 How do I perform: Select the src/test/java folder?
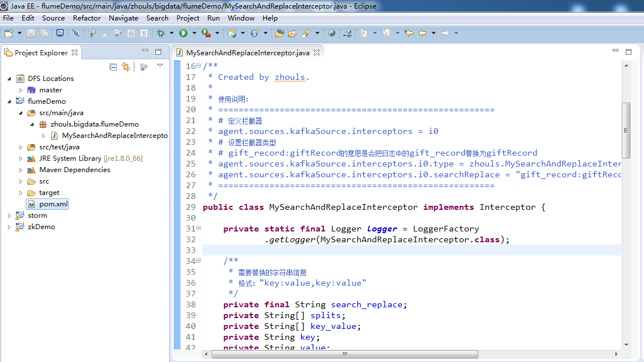tap(59, 147)
